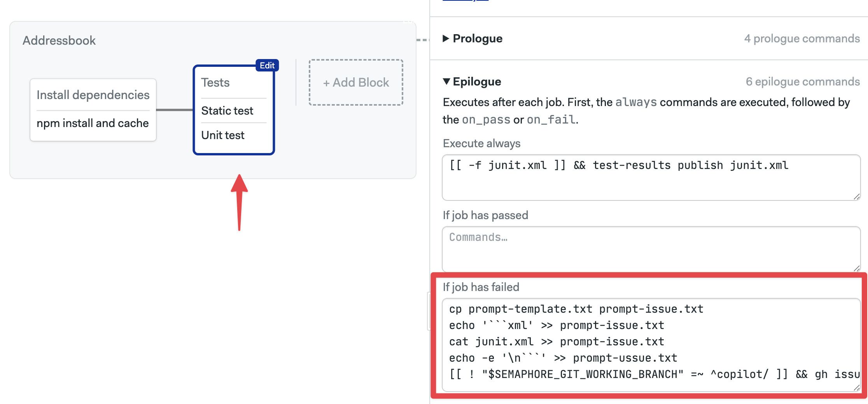
Task: Click the 6 epilogue commands label
Action: point(802,82)
